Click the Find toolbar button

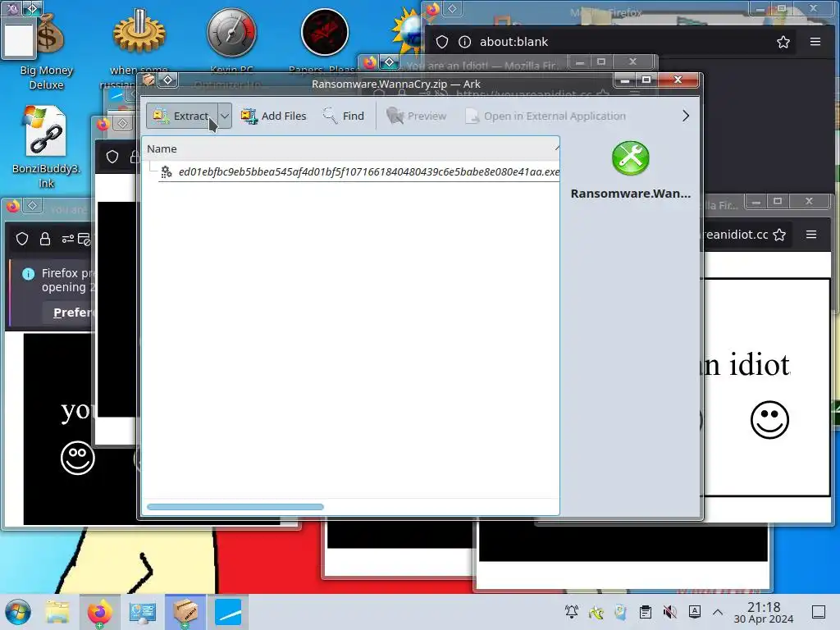[344, 116]
